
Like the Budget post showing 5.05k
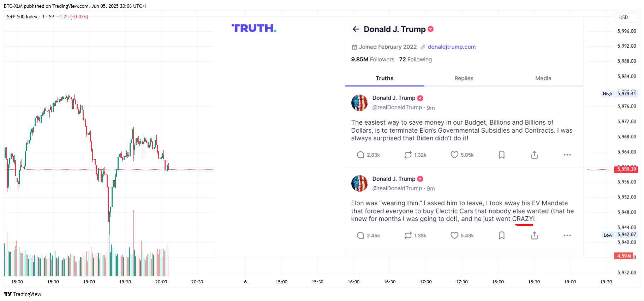(454, 155)
